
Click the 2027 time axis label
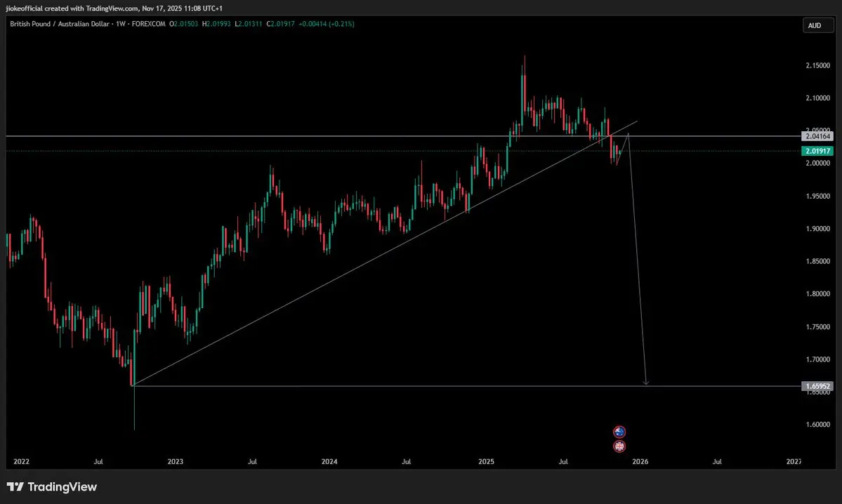(794, 462)
